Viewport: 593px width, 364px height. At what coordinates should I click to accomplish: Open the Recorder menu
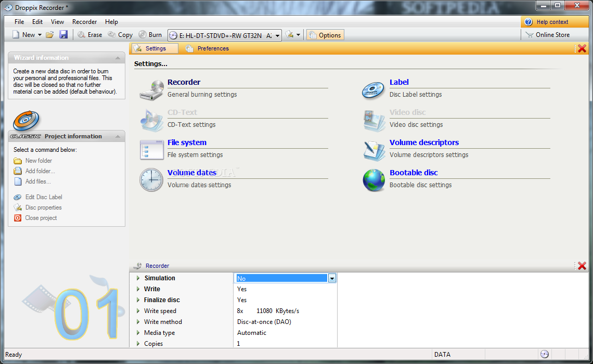[x=84, y=22]
